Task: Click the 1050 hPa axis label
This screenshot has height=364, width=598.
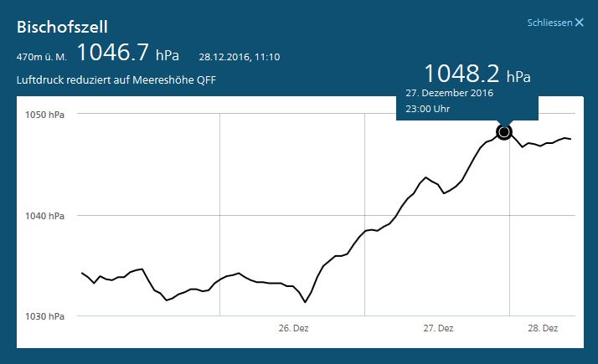Action: [x=44, y=114]
